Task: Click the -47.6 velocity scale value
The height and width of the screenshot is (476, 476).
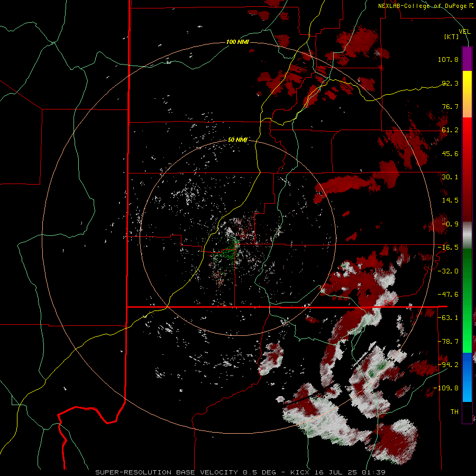Action: tap(448, 295)
